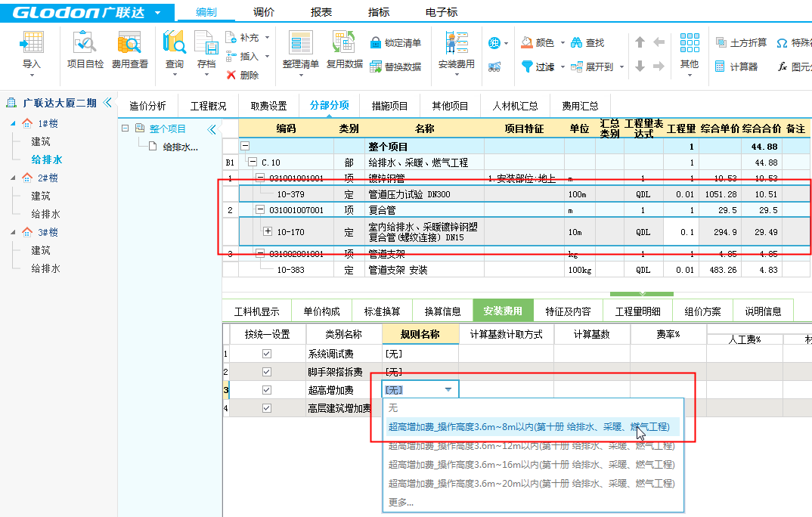Toggle 按统一设置 checkbox for 高层建筑增加费
The width and height of the screenshot is (812, 517).
click(x=266, y=408)
